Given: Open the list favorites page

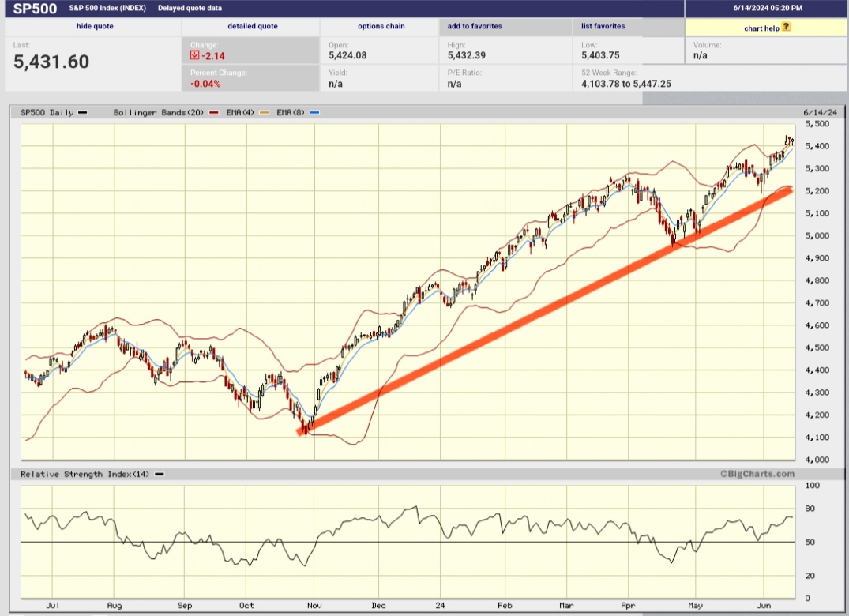Looking at the screenshot, I should point(603,25).
